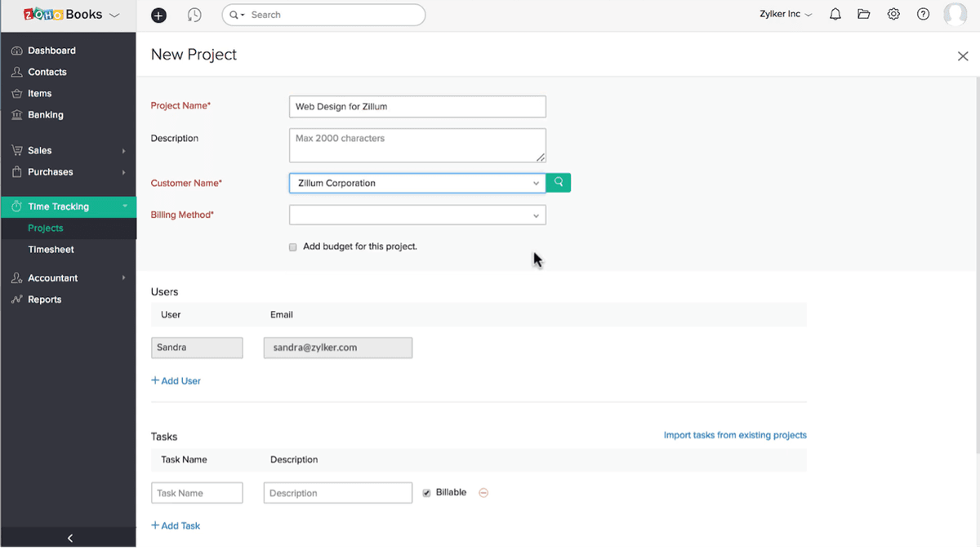Uncheck the Billable checkbox
Image resolution: width=980 pixels, height=550 pixels.
point(427,493)
